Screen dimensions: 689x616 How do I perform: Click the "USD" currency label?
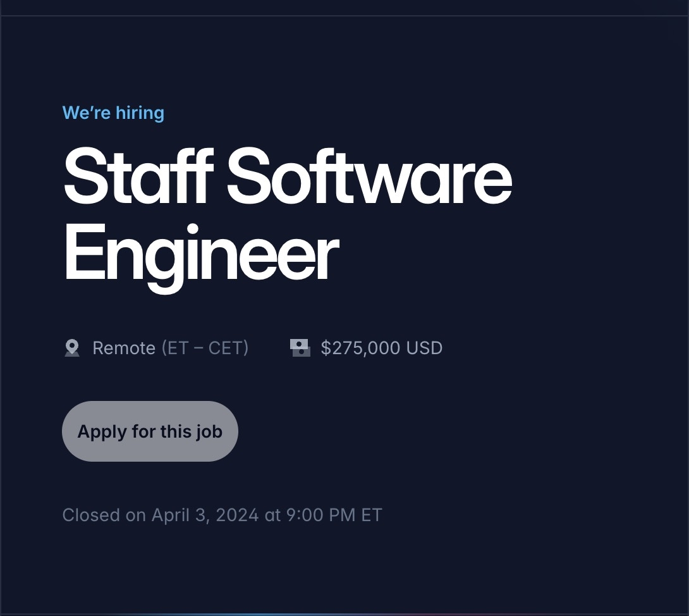425,348
